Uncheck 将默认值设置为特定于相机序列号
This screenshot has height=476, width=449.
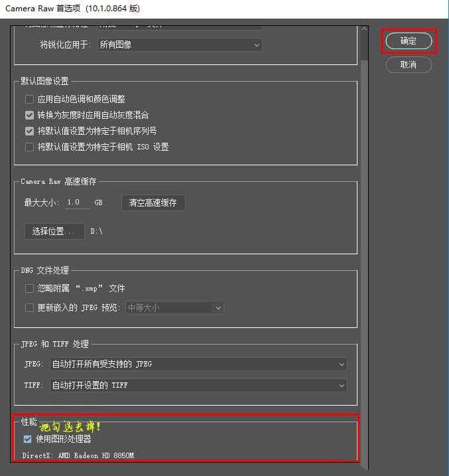[x=29, y=131]
